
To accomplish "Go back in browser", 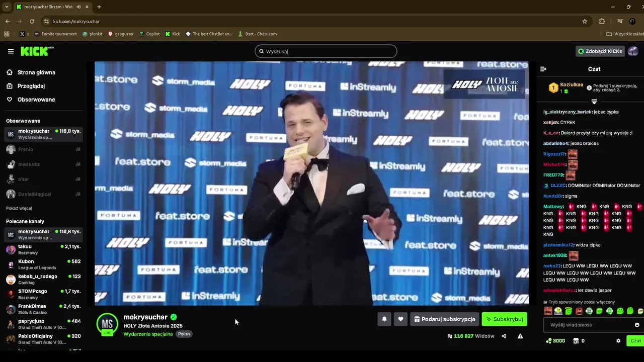I will (7, 22).
